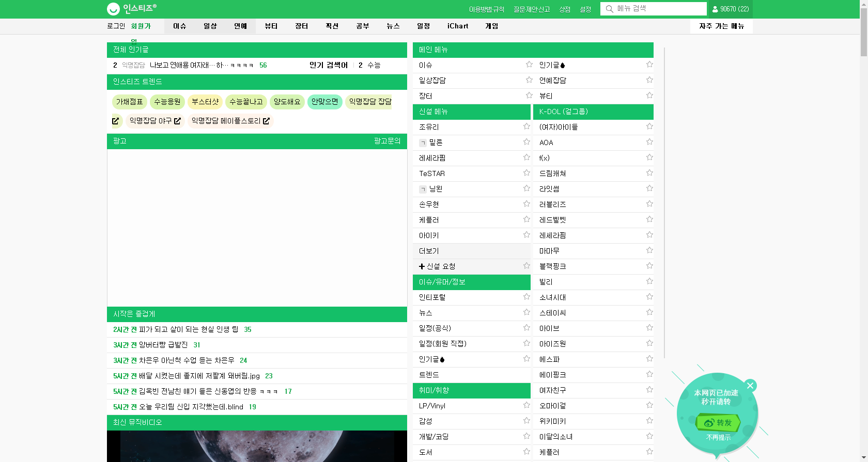Toggle favorite star for 스테이씨
868x462 pixels.
coord(649,312)
